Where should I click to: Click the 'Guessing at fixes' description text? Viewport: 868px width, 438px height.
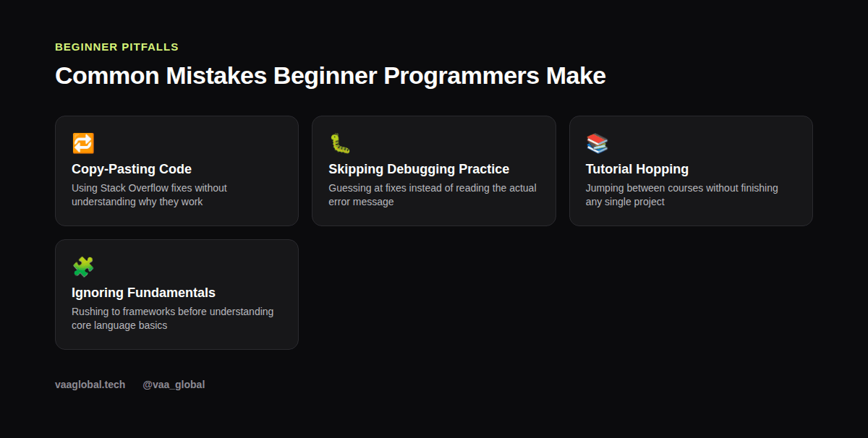433,195
